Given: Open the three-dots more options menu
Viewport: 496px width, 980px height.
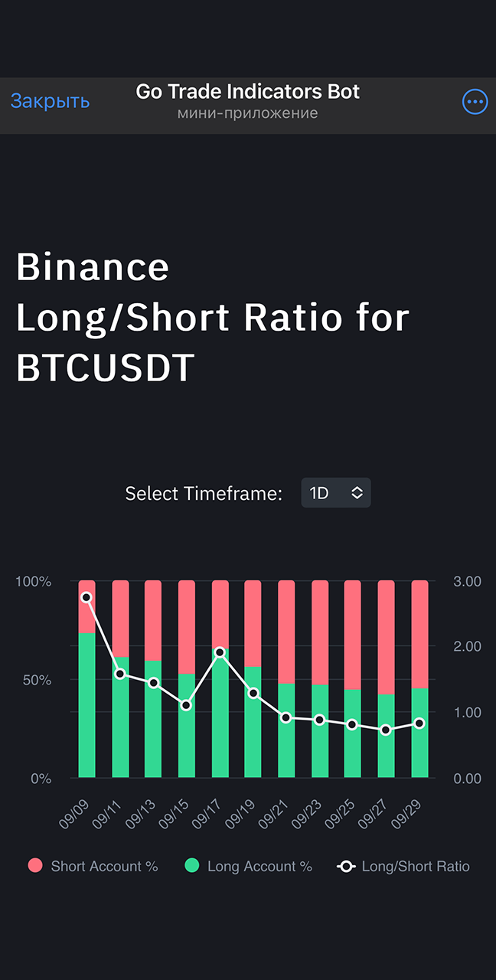Looking at the screenshot, I should pos(475,102).
